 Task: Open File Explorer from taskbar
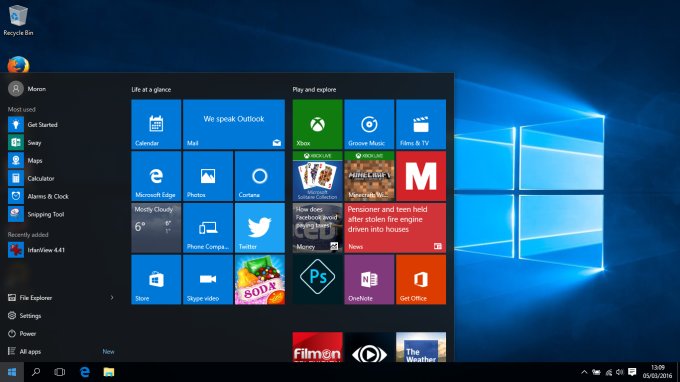click(x=108, y=372)
